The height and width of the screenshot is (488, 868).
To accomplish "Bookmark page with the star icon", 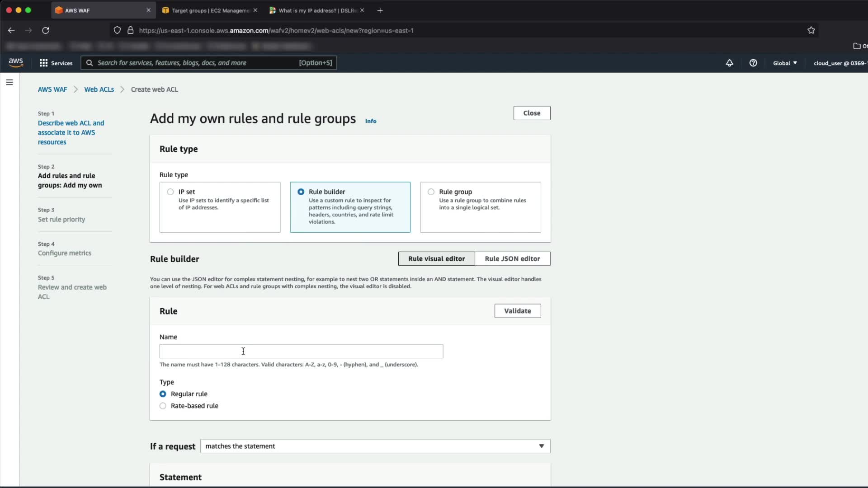I will click(x=811, y=30).
